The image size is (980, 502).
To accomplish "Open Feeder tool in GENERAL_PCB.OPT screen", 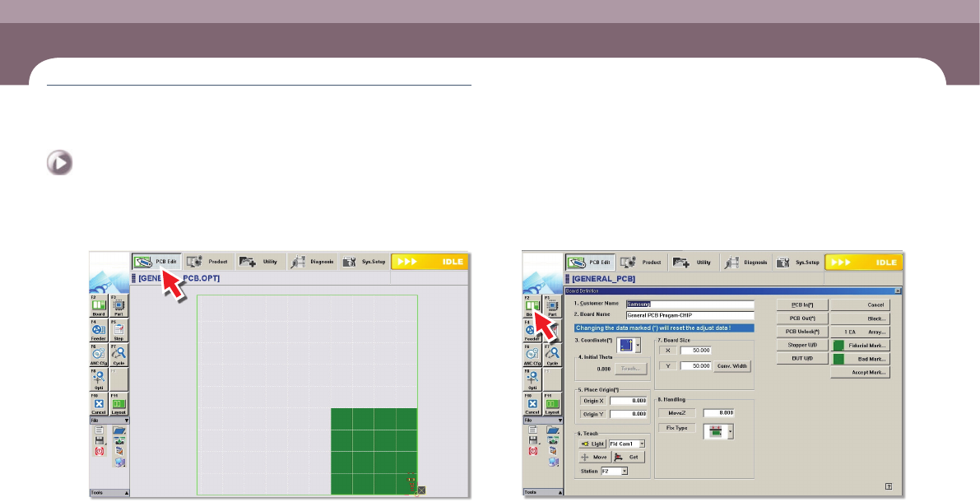I will [99, 331].
